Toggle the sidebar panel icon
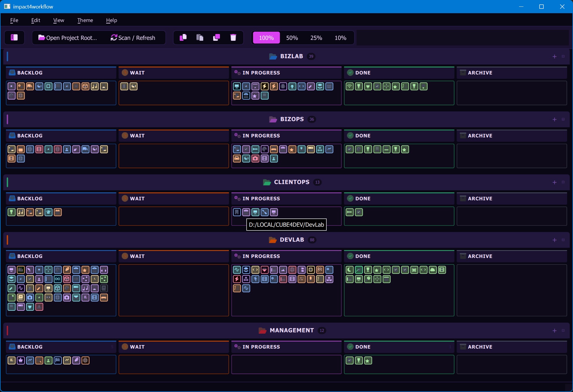Viewport: 573px width, 392px height. tap(14, 38)
